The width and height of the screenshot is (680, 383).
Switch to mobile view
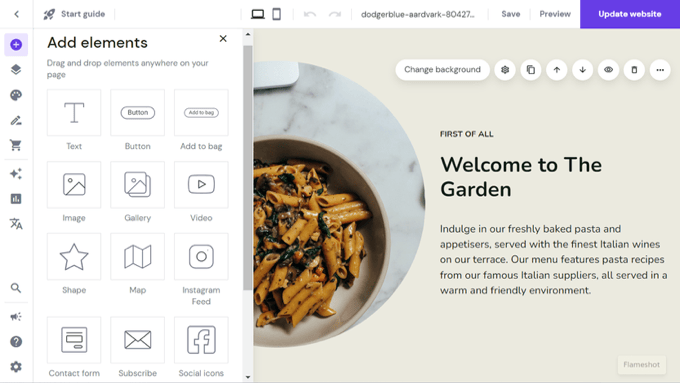point(276,14)
